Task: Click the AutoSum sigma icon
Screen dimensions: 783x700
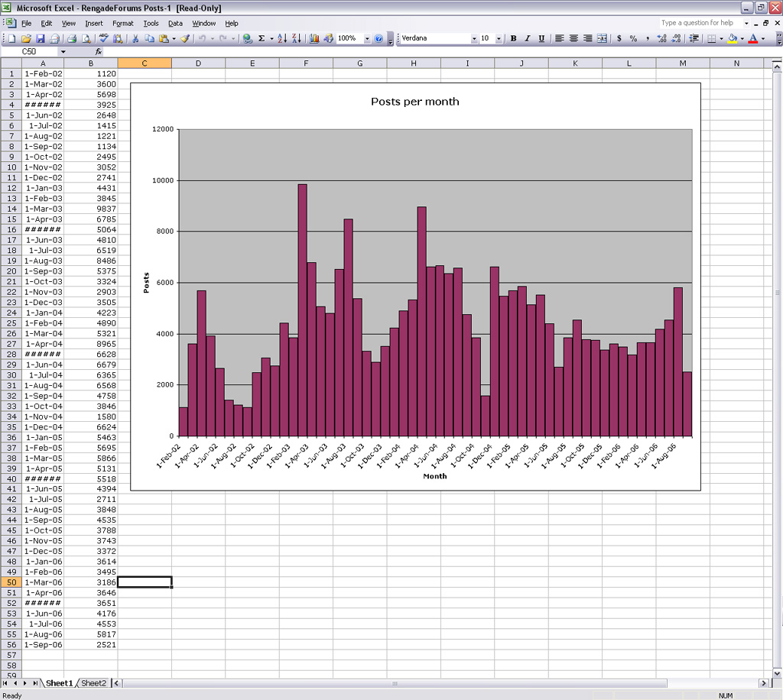Action: [x=262, y=38]
